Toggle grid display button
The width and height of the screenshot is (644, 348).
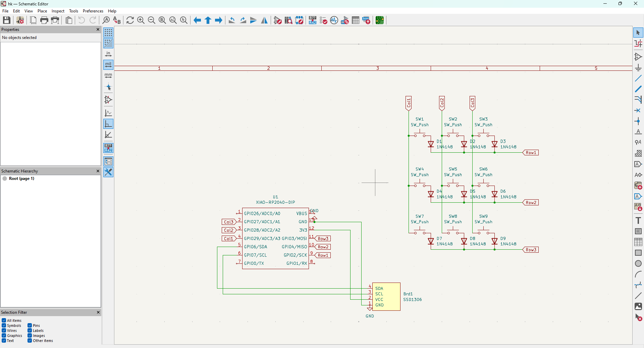(x=108, y=33)
